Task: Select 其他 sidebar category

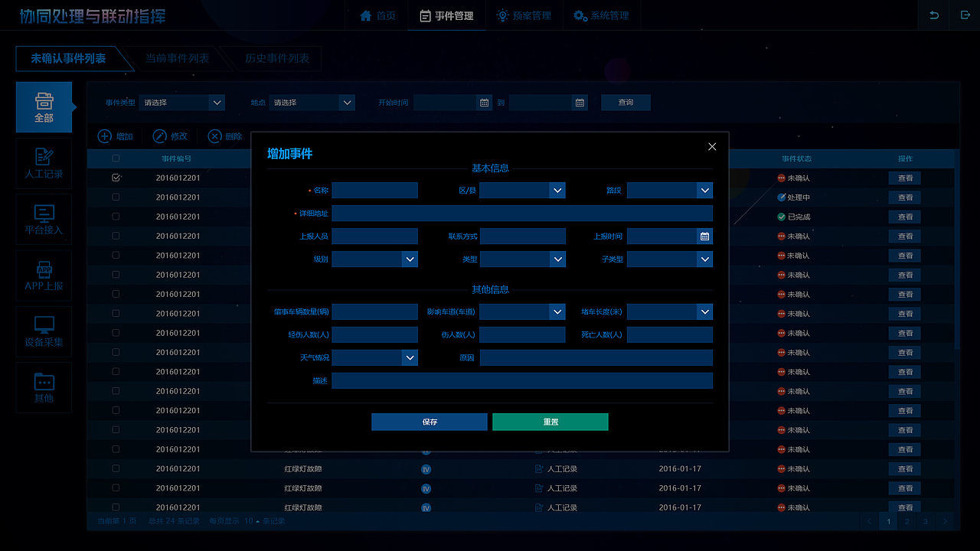Action: (x=44, y=387)
